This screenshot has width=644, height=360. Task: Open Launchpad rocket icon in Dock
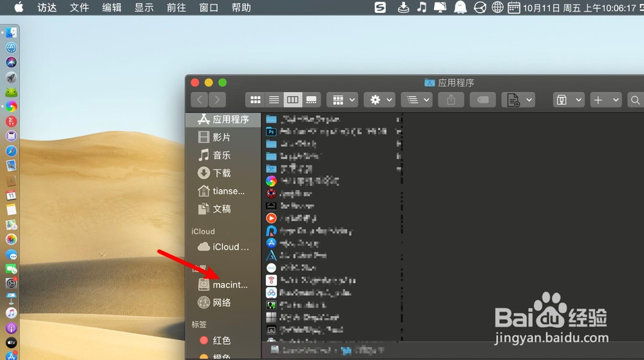click(11, 77)
